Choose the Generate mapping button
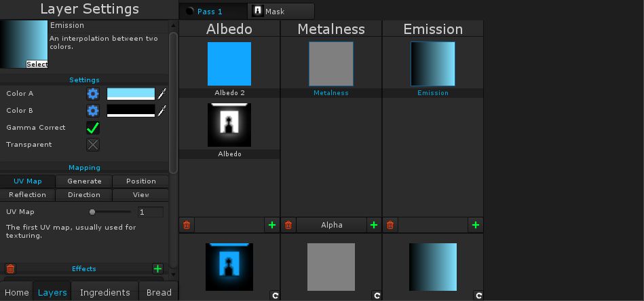The height and width of the screenshot is (301, 644). [84, 181]
